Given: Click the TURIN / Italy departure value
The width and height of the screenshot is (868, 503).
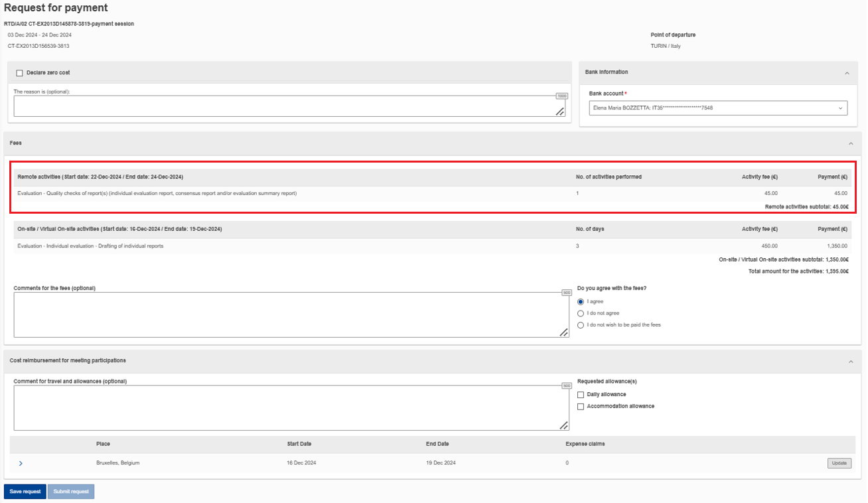Looking at the screenshot, I should pos(666,46).
